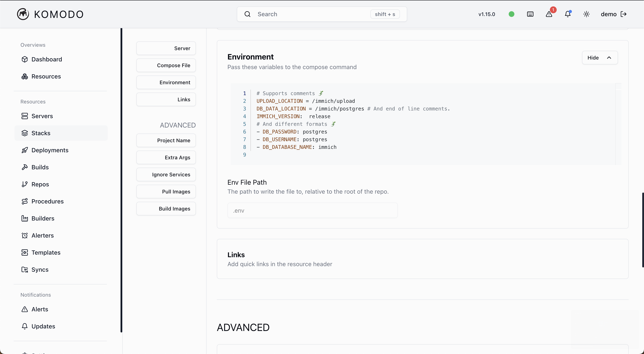Click the green connection status indicator
Viewport: 644px width, 354px height.
coord(511,14)
